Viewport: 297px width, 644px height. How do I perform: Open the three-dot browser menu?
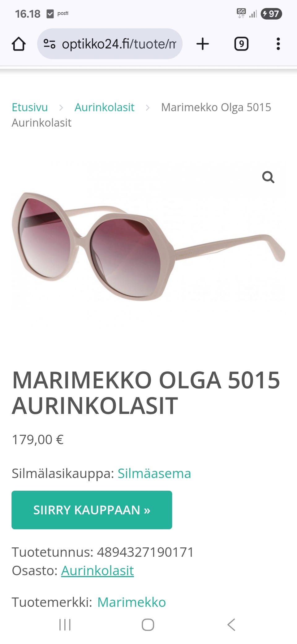click(x=278, y=44)
